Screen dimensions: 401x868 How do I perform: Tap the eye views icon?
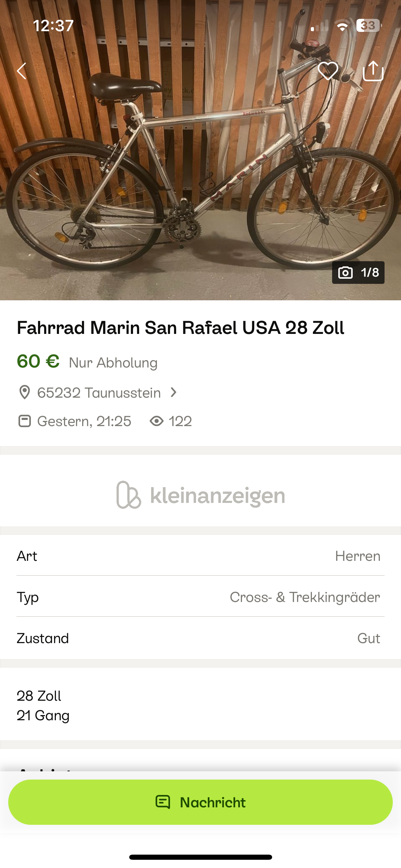(157, 421)
